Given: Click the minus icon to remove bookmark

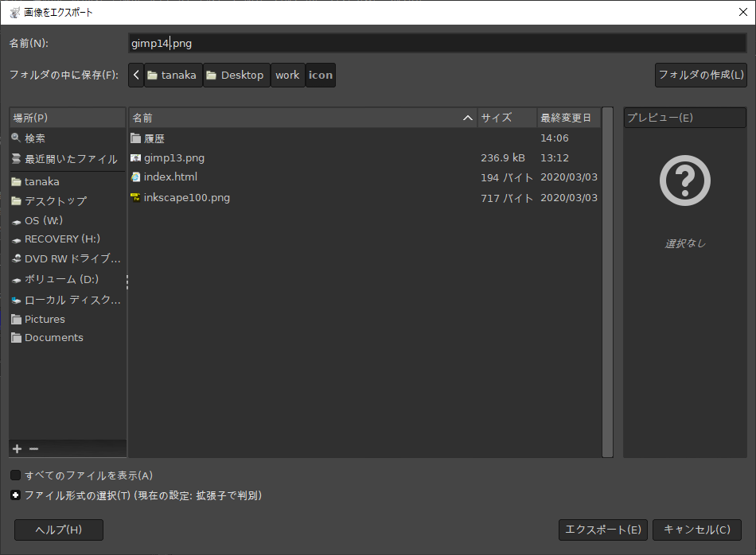Looking at the screenshot, I should coord(33,448).
